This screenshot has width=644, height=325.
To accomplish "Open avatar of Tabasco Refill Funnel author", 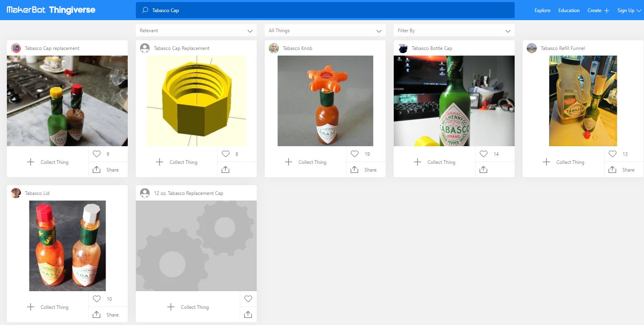I will [532, 48].
